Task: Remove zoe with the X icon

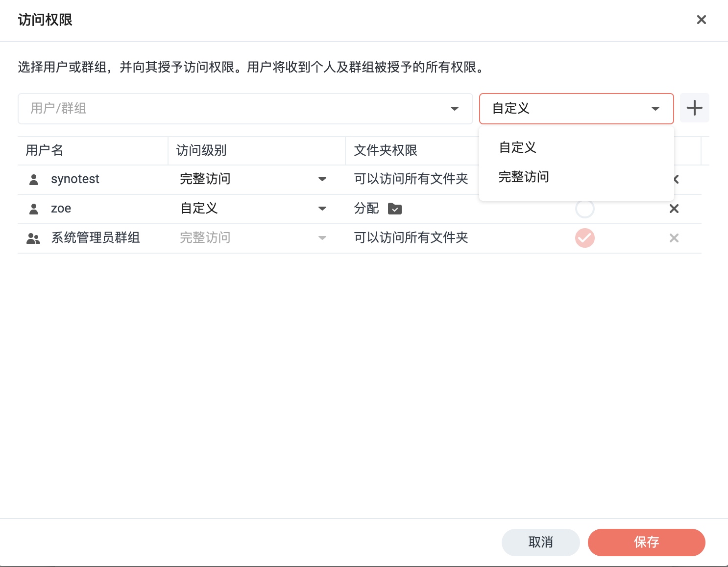Action: [674, 209]
